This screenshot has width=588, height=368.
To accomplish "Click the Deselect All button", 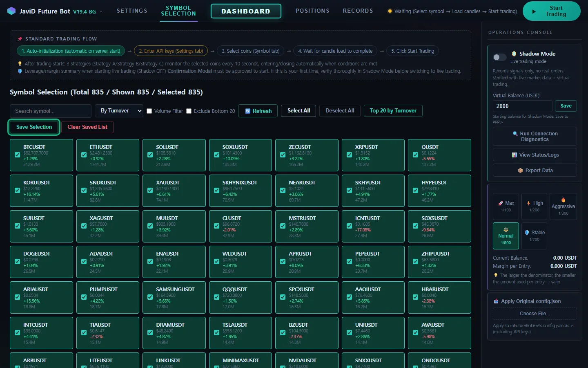I will (x=340, y=111).
